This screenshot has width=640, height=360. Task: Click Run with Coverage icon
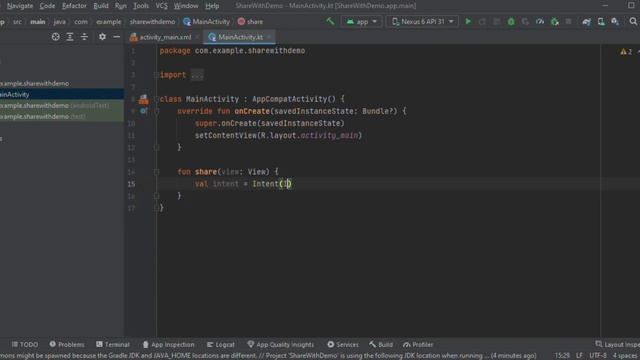click(525, 22)
